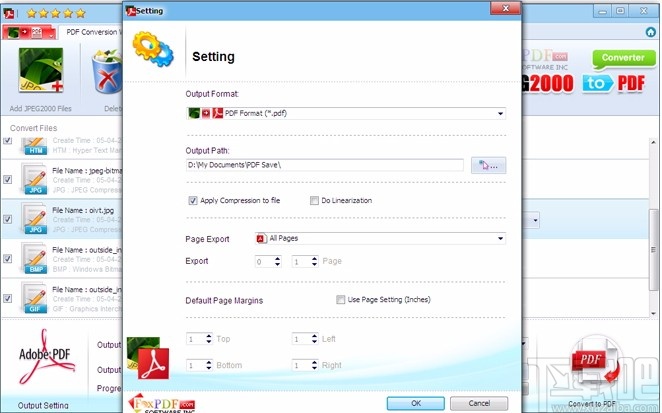Close the Setting dialog
The image size is (662, 413).
point(505,9)
